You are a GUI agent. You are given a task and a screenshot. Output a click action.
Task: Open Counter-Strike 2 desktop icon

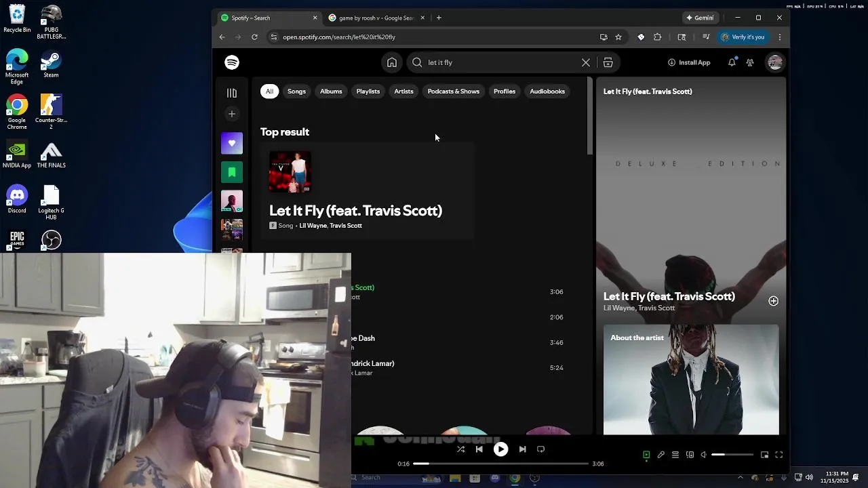[51, 112]
